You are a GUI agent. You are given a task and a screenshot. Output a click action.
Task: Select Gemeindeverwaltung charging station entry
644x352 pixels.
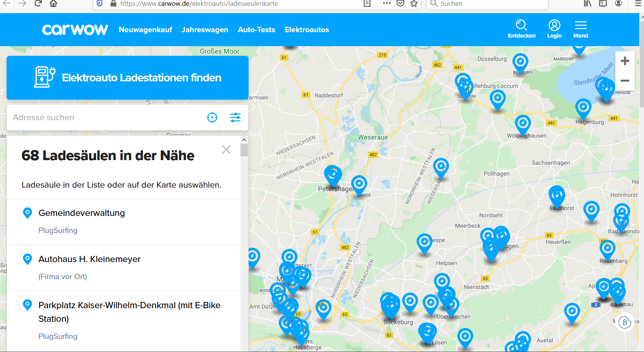coord(124,222)
